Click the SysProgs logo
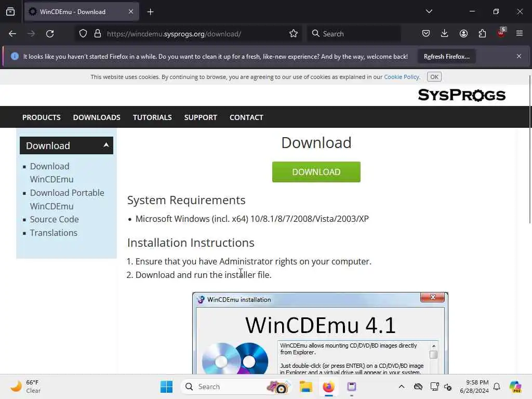 coord(461,95)
